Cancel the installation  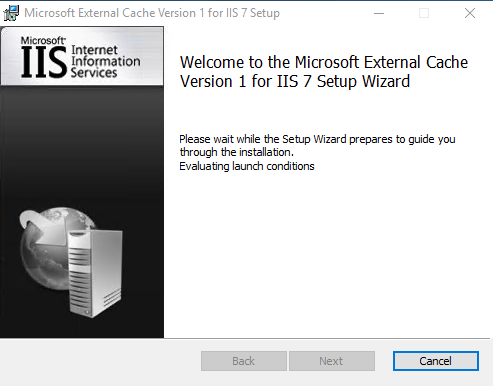point(436,361)
